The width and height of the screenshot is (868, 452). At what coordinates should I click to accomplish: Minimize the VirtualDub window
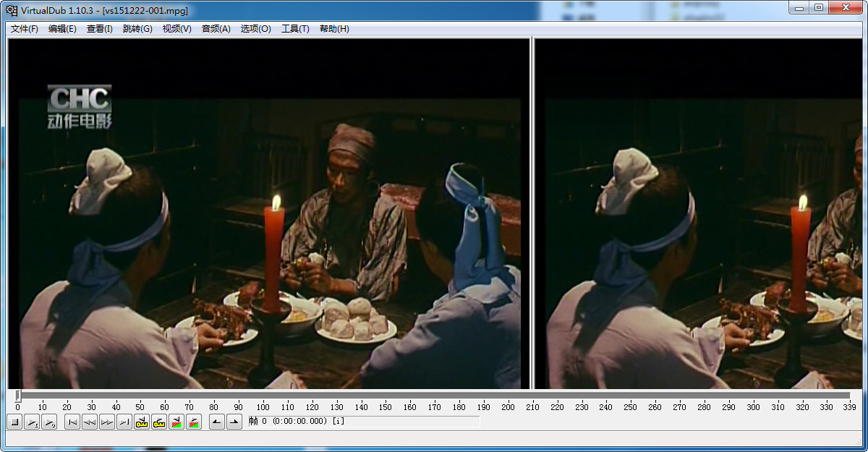pyautogui.click(x=799, y=8)
